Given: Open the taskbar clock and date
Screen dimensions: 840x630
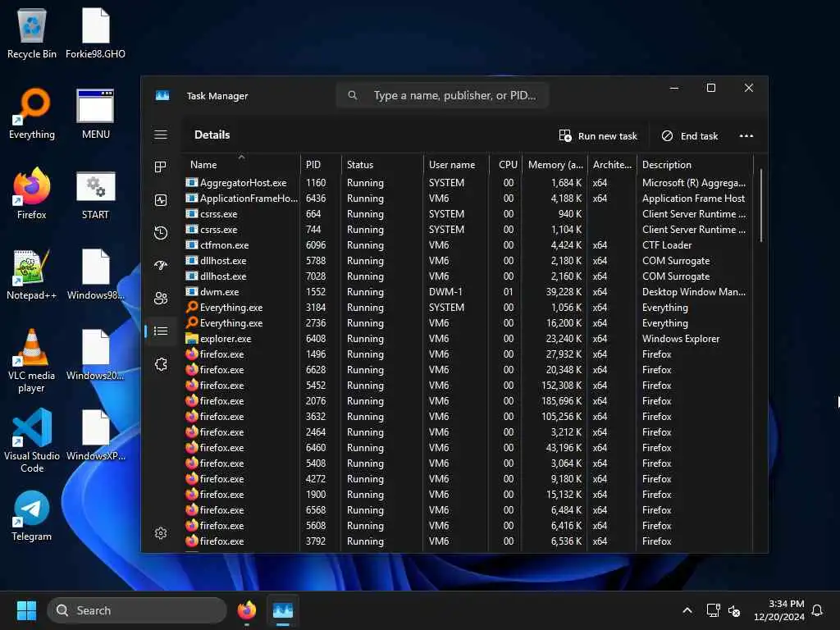Looking at the screenshot, I should (x=779, y=610).
